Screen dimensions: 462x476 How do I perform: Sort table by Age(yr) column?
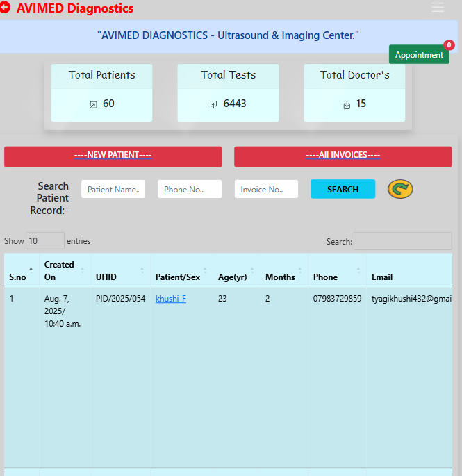pyautogui.click(x=251, y=270)
